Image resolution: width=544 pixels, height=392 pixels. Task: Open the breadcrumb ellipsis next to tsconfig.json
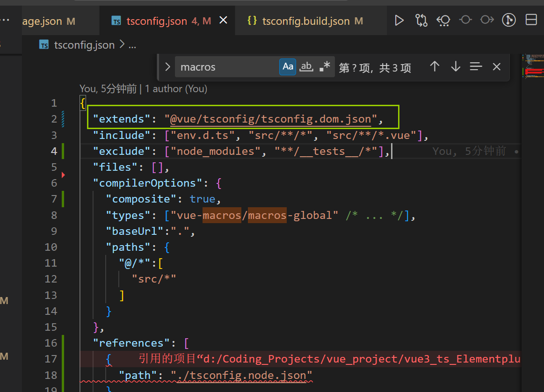coord(132,45)
